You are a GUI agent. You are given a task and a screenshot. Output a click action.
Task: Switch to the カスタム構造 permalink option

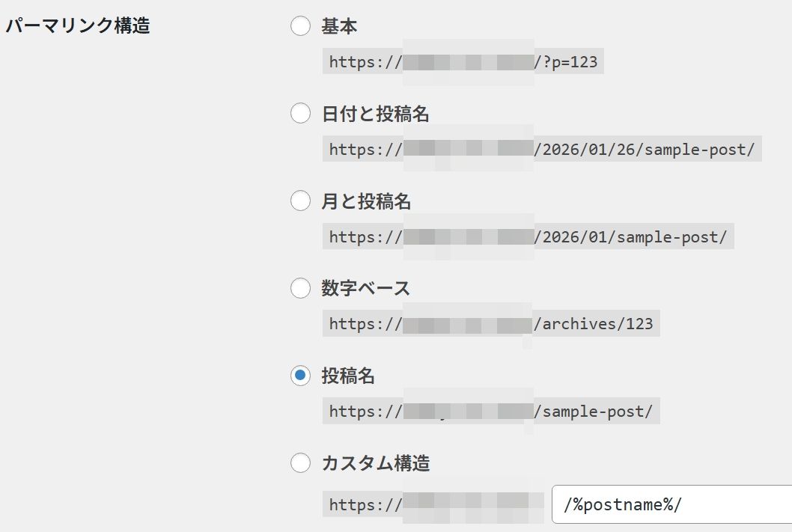(x=300, y=463)
